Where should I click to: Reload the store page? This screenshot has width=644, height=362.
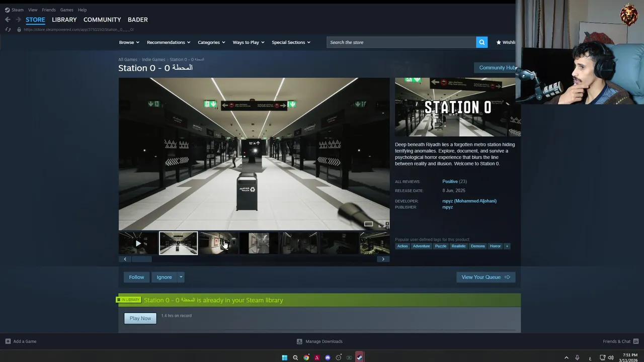tap(8, 29)
